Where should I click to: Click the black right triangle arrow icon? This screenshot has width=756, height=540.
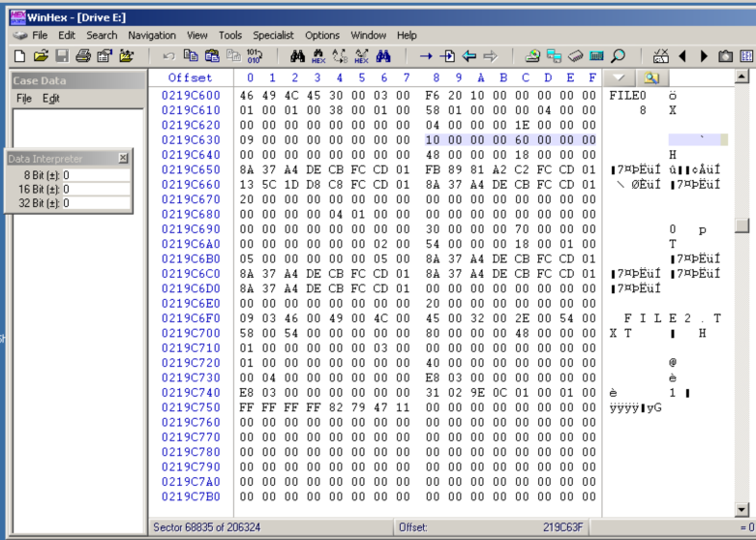(x=704, y=56)
